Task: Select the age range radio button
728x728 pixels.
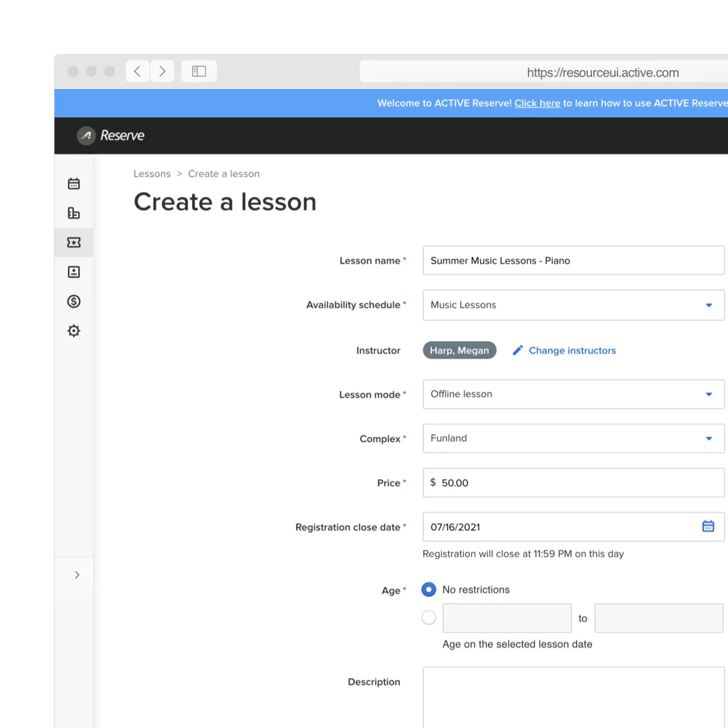Action: pos(429,617)
